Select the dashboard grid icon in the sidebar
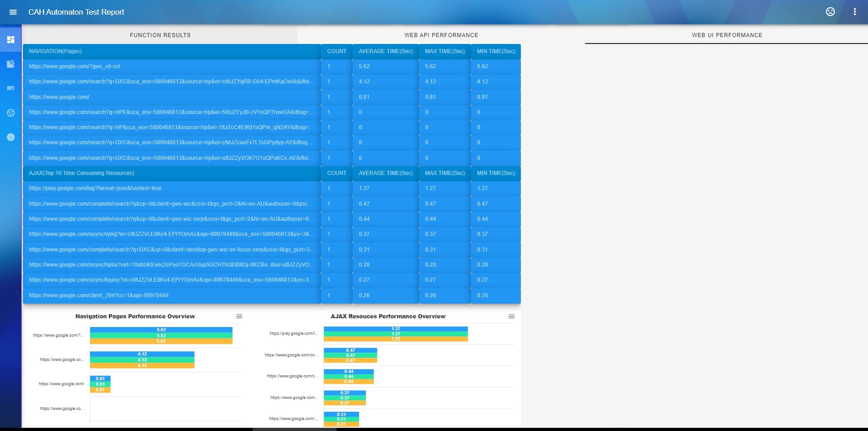868x431 pixels. point(10,39)
